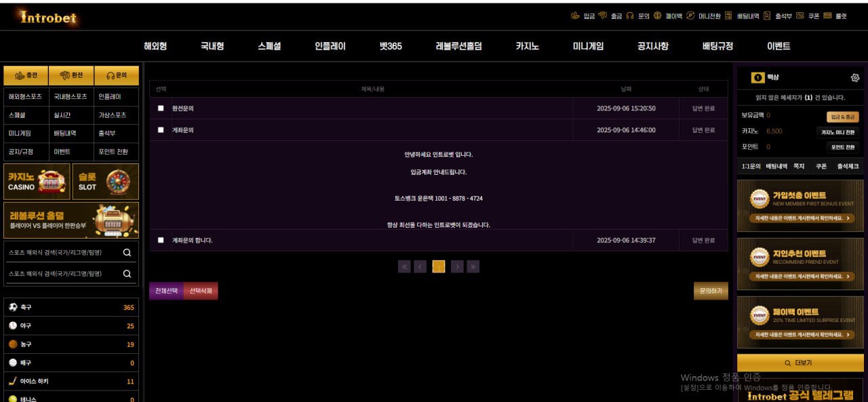
Task: Switch to the 쪽지 tab in user panel
Action: click(x=799, y=166)
